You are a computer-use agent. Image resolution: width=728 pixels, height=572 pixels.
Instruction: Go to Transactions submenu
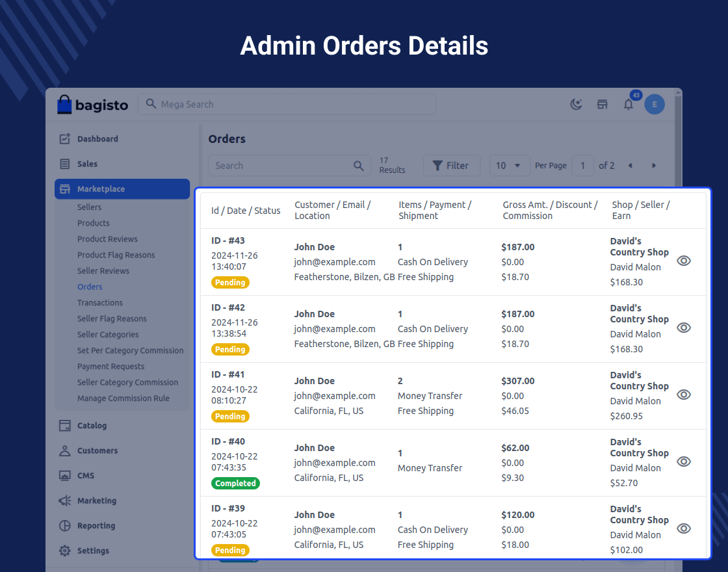[x=100, y=303]
